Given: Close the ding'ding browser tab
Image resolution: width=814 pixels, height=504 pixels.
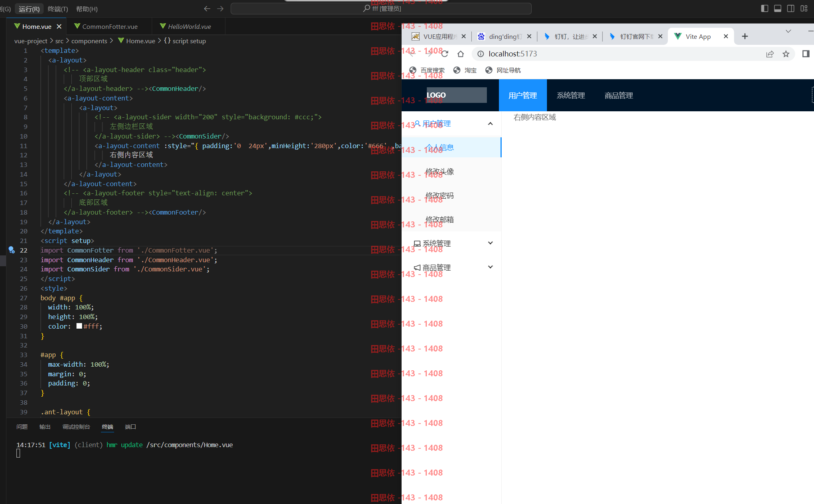Looking at the screenshot, I should [x=529, y=36].
